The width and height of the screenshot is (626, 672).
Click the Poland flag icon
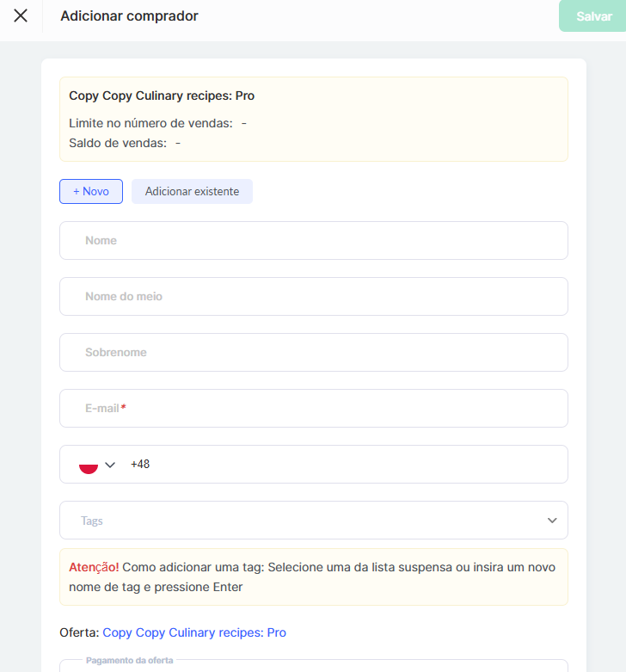point(88,465)
